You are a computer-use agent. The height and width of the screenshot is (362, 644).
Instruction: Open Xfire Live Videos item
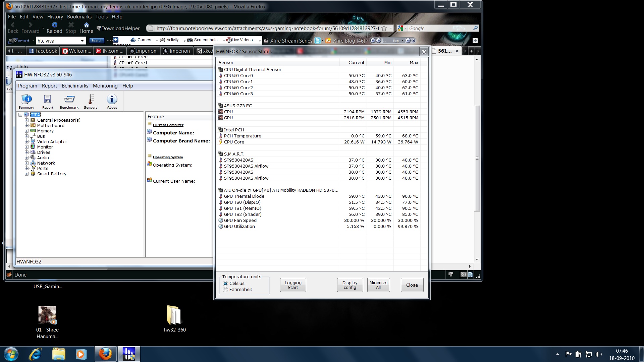[x=240, y=40]
